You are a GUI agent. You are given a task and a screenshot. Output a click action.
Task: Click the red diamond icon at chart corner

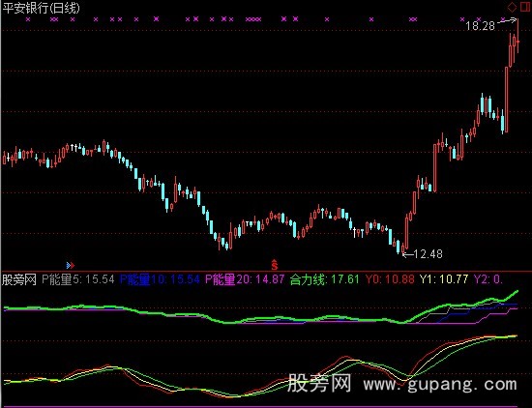click(512, 7)
